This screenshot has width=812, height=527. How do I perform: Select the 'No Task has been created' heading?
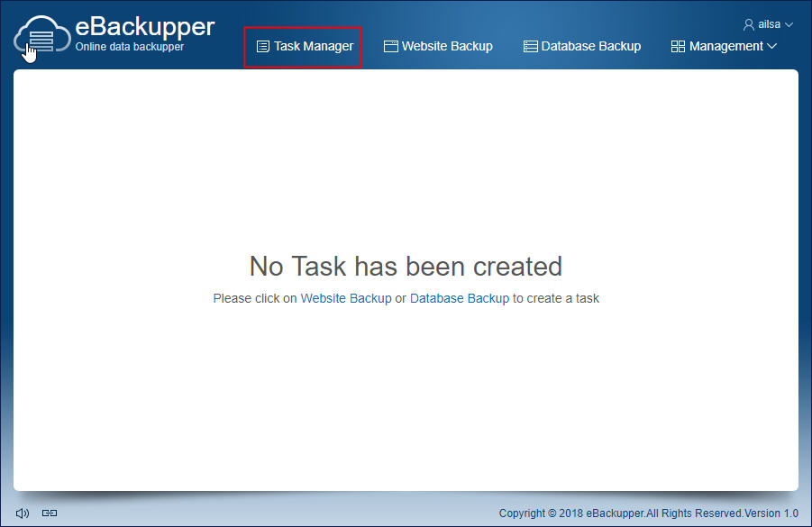coord(406,267)
